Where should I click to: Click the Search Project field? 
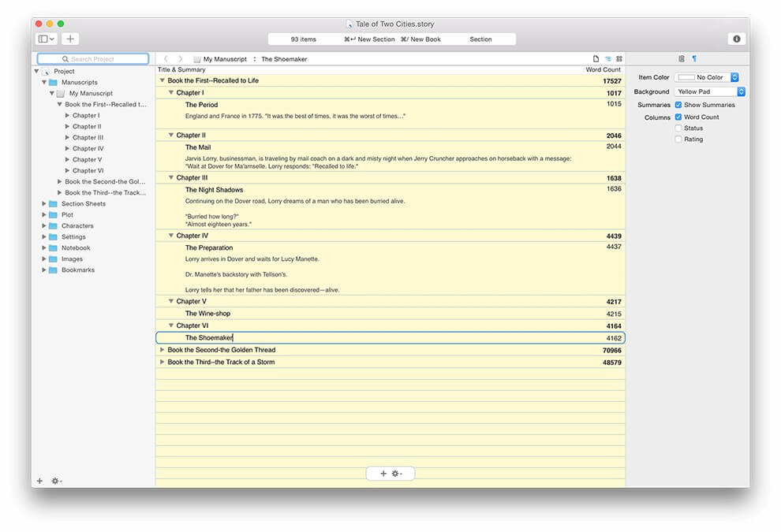click(x=93, y=59)
